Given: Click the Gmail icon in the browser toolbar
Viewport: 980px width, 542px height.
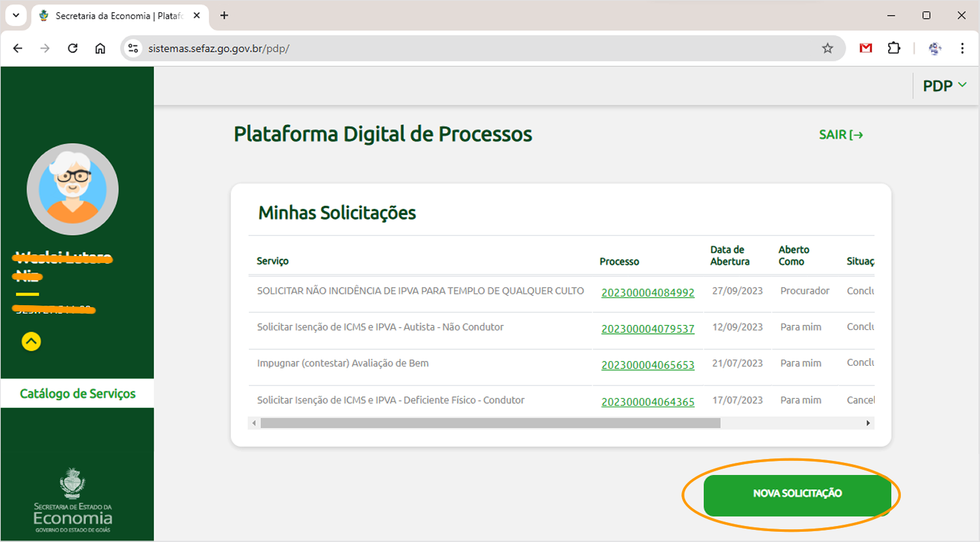Looking at the screenshot, I should [x=866, y=48].
